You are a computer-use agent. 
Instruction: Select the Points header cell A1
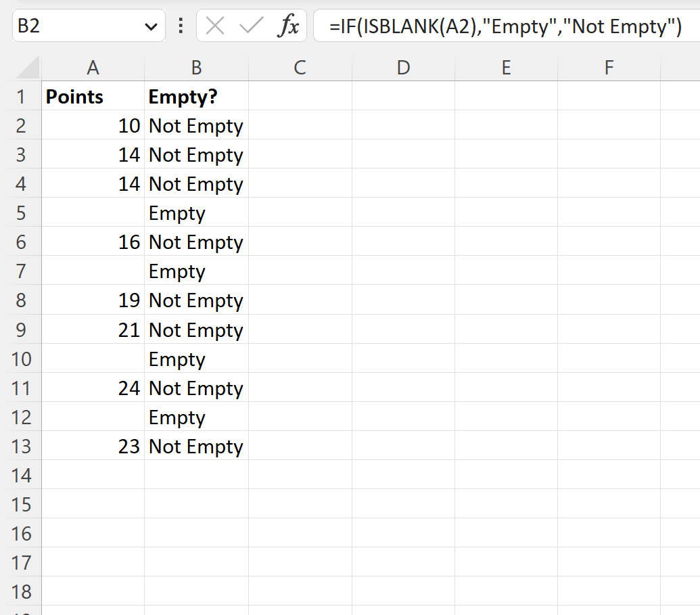[93, 96]
